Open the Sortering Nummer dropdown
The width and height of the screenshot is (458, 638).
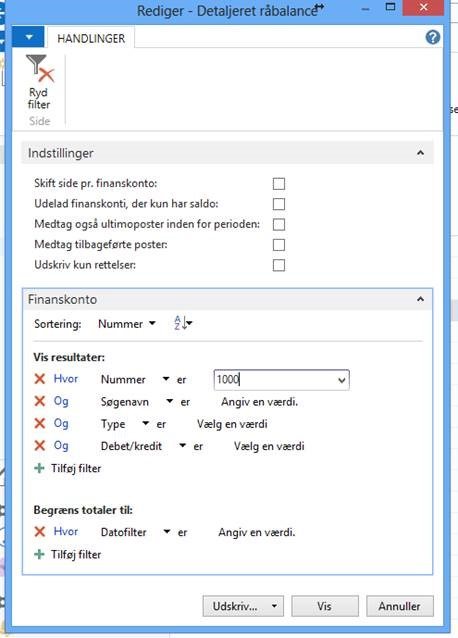[127, 324]
